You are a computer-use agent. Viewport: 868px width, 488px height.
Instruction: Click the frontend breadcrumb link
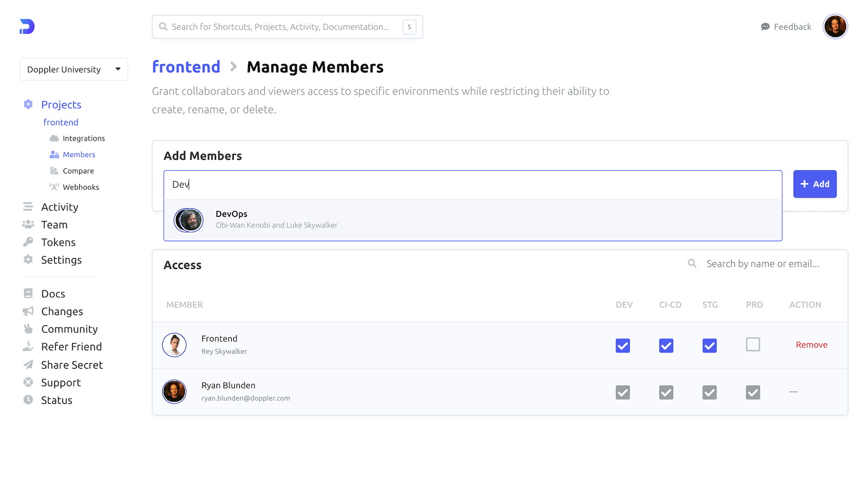tap(186, 67)
